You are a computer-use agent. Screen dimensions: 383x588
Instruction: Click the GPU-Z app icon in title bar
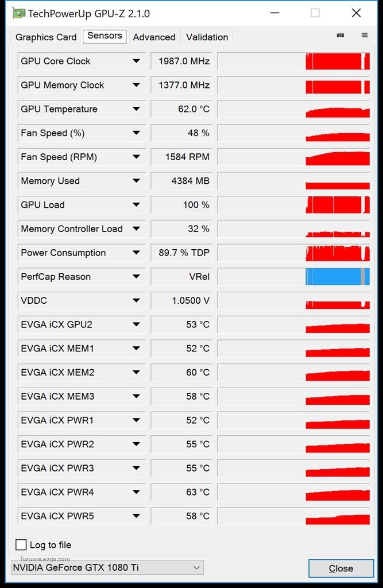18,13
